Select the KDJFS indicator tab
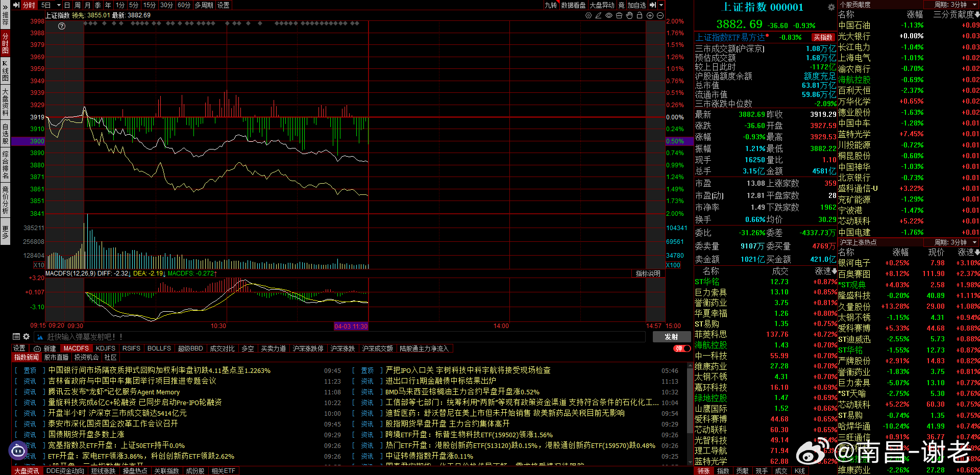 click(x=106, y=348)
